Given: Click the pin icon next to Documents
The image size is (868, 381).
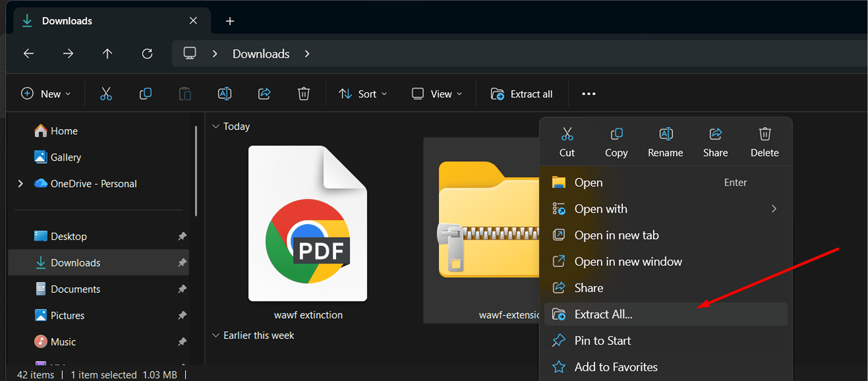Looking at the screenshot, I should pyautogui.click(x=182, y=289).
